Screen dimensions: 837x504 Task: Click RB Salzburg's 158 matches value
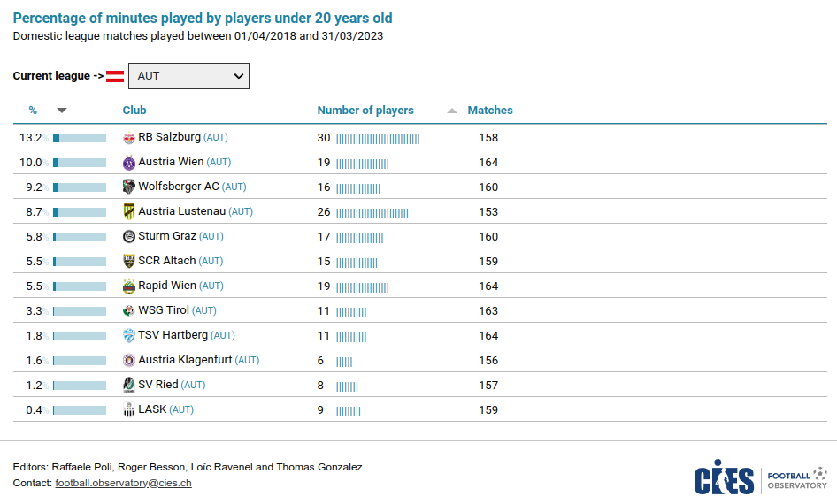(x=488, y=138)
